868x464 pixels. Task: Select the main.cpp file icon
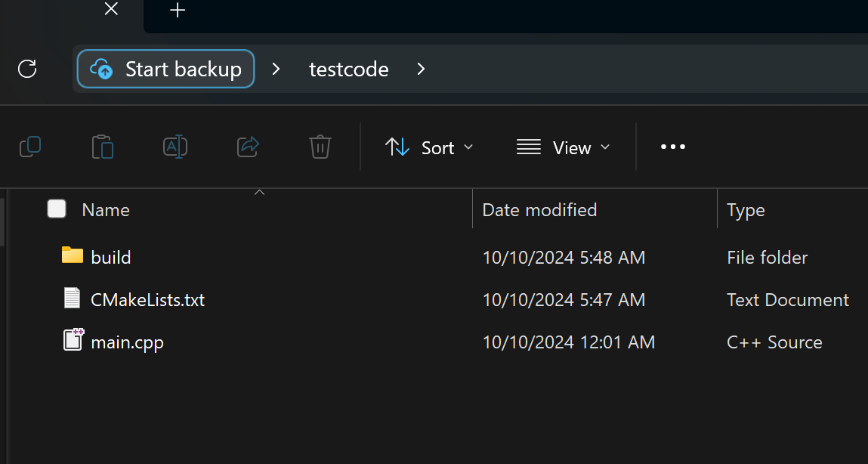click(73, 339)
